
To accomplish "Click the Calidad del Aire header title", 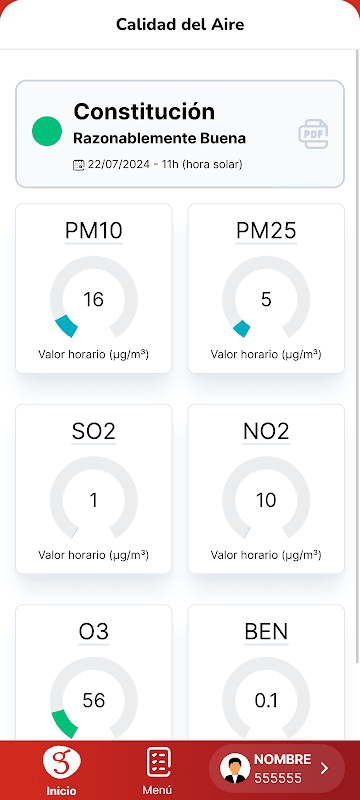I will pos(180,24).
